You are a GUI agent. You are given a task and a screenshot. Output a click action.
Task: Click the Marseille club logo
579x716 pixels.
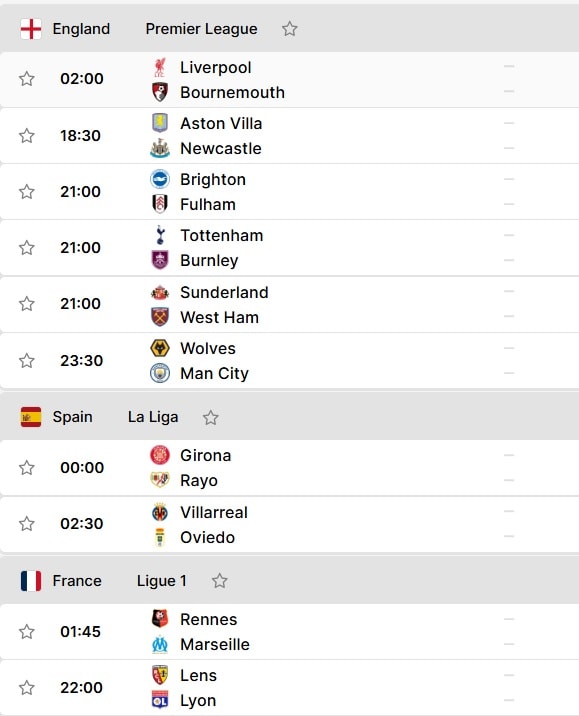pyautogui.click(x=160, y=644)
